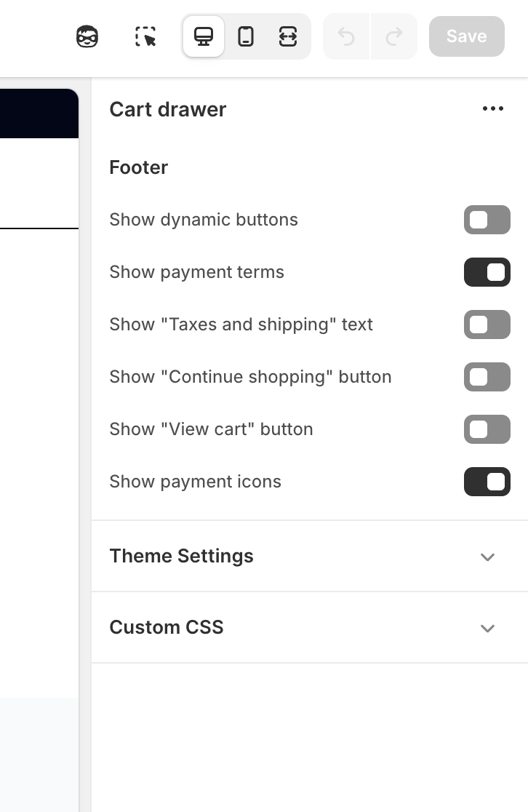Toggle Show "Taxes and shipping" text
The height and width of the screenshot is (812, 528).
click(487, 325)
